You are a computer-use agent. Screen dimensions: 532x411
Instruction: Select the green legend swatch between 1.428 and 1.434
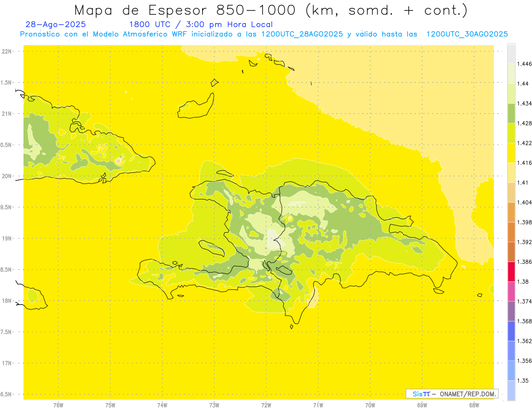[511, 113]
